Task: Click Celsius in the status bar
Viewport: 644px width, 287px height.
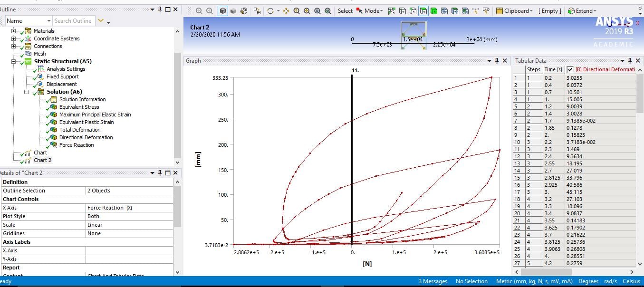Action: pos(632,281)
